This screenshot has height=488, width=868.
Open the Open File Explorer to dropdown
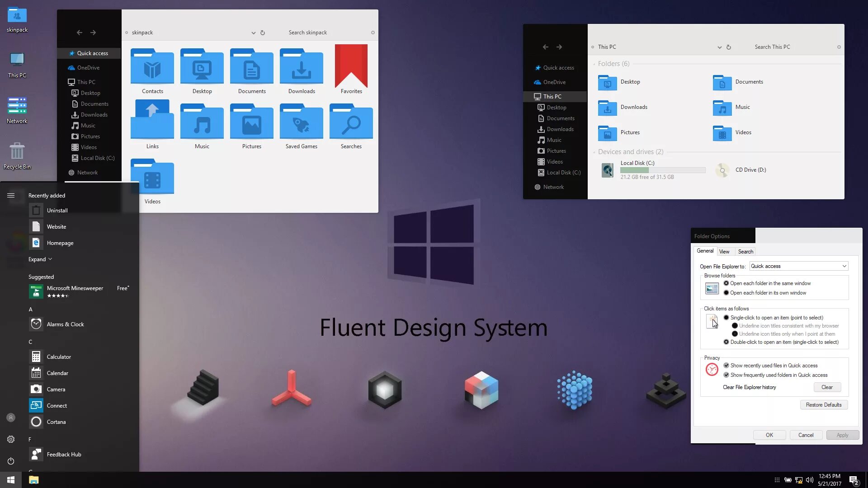(x=798, y=266)
